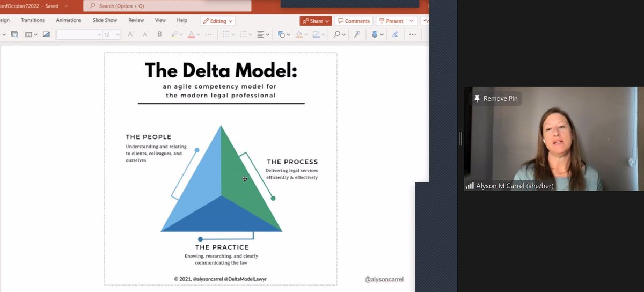
Task: Click the 'Alyson M Carrel (she/her)' name label
Action: (515, 186)
